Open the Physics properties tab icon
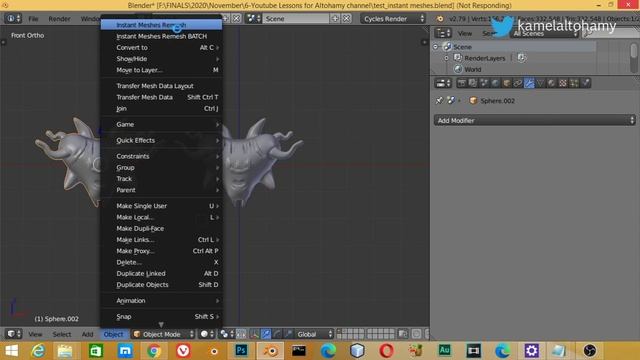Viewport: 640px width, 360px height. [x=586, y=83]
